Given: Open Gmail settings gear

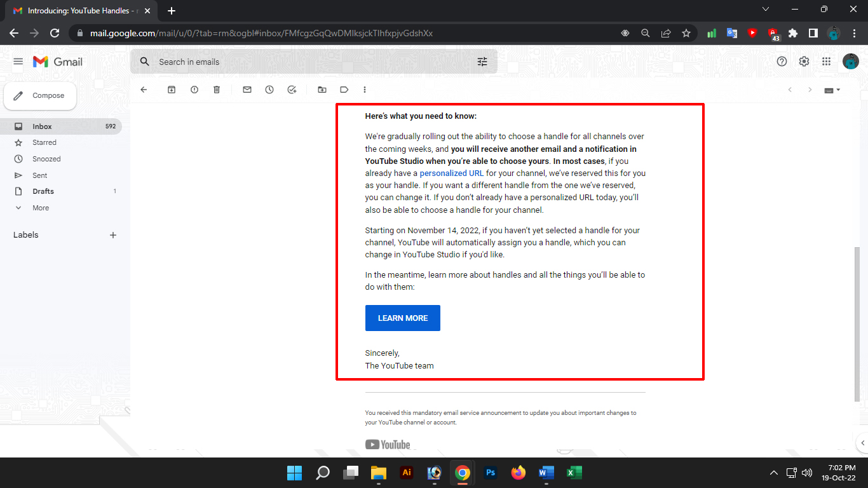Looking at the screenshot, I should pos(804,62).
